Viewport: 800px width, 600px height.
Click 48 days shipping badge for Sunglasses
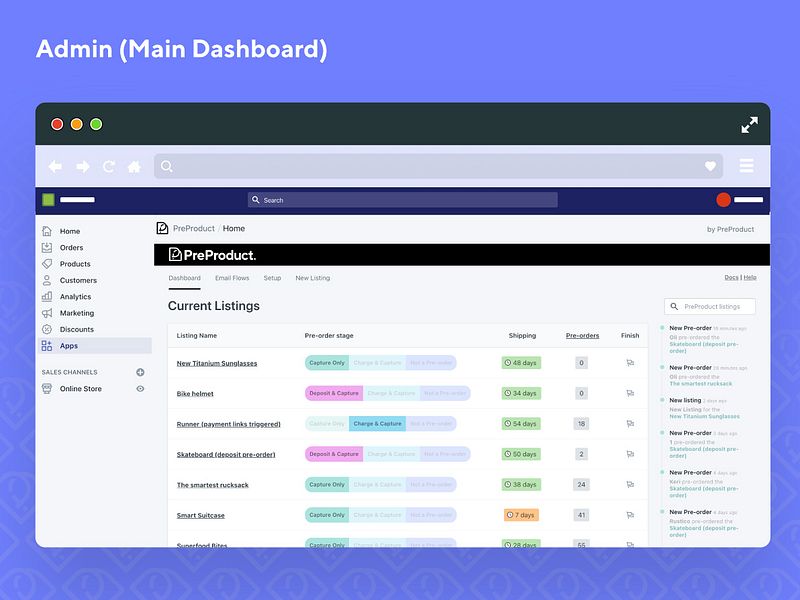tap(521, 363)
